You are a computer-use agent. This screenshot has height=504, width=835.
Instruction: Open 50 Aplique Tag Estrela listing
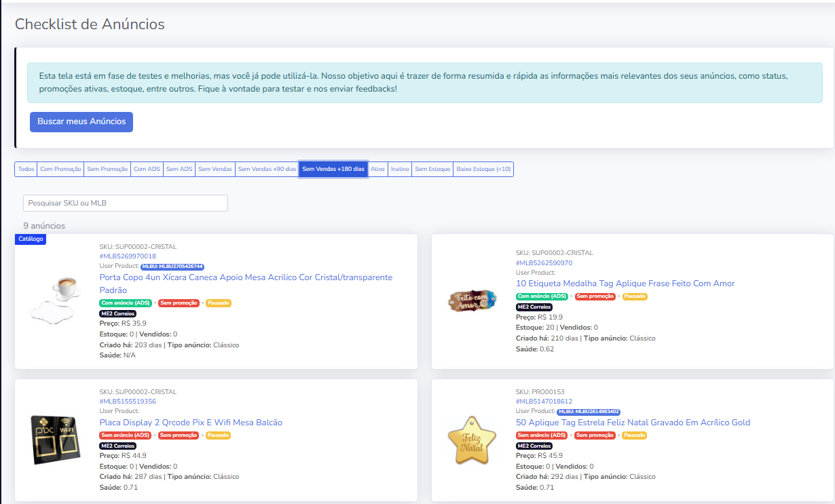pos(633,423)
